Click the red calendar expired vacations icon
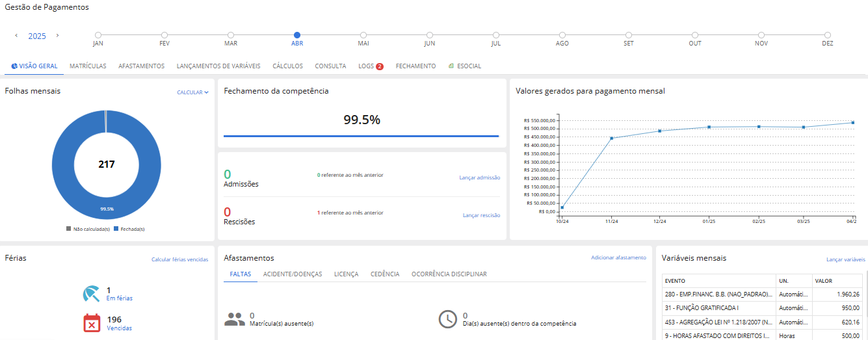This screenshot has width=868, height=340. coord(92,323)
